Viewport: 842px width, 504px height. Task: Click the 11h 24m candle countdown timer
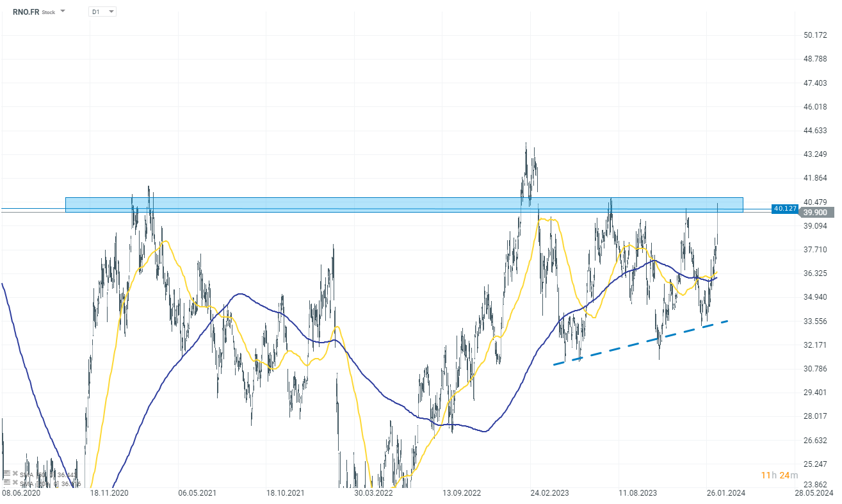779,475
